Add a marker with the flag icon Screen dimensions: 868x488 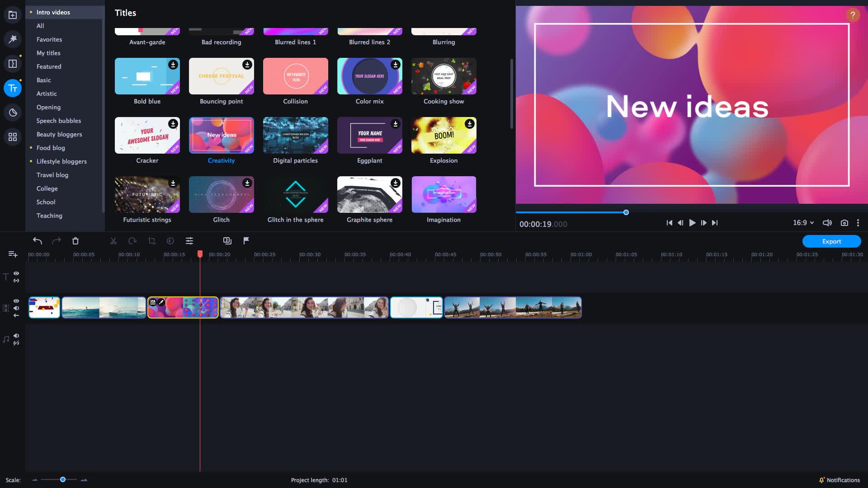245,240
